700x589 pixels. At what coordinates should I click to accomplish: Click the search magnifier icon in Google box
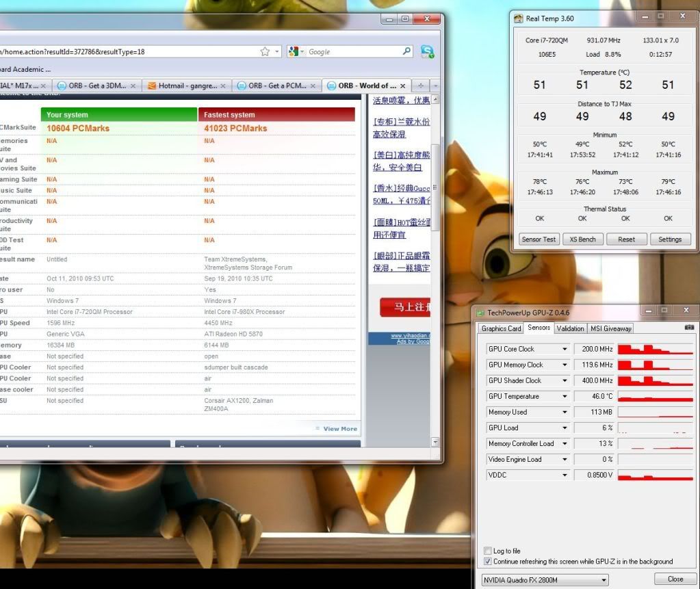[x=406, y=51]
